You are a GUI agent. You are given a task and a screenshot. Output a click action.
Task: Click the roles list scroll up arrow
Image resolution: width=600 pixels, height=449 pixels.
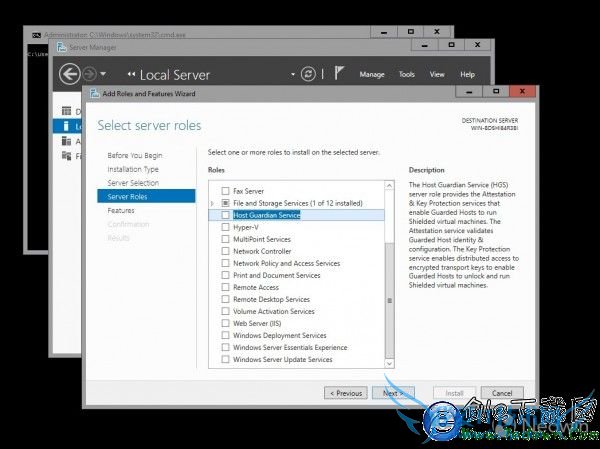(389, 186)
